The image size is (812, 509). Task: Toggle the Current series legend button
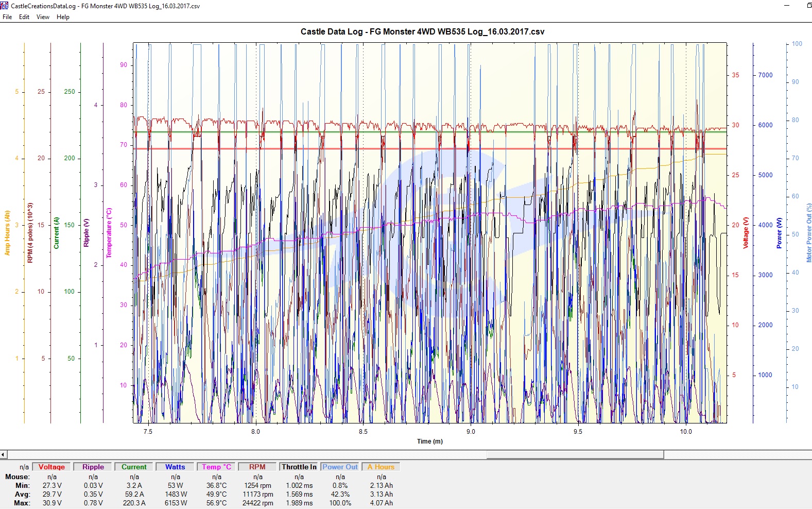[134, 467]
